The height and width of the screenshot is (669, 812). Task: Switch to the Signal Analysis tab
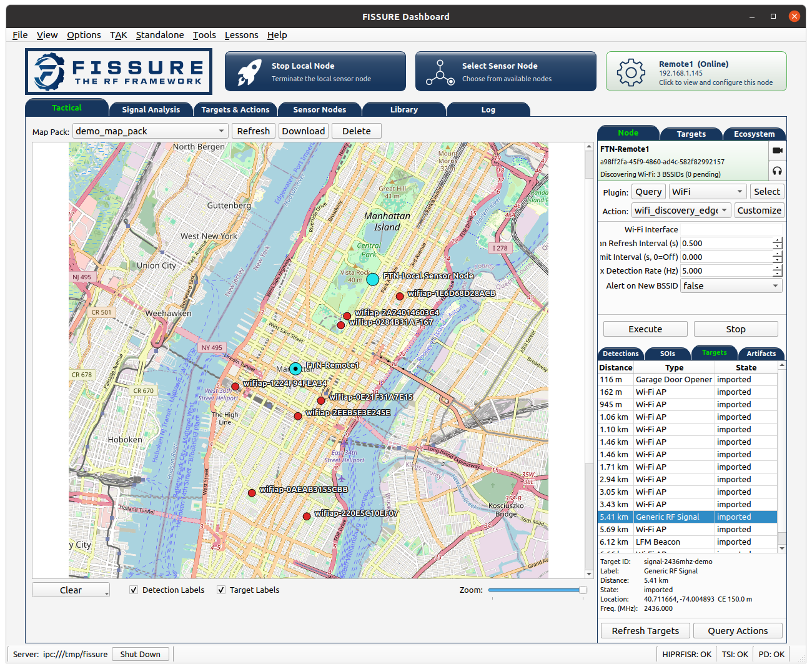[151, 109]
